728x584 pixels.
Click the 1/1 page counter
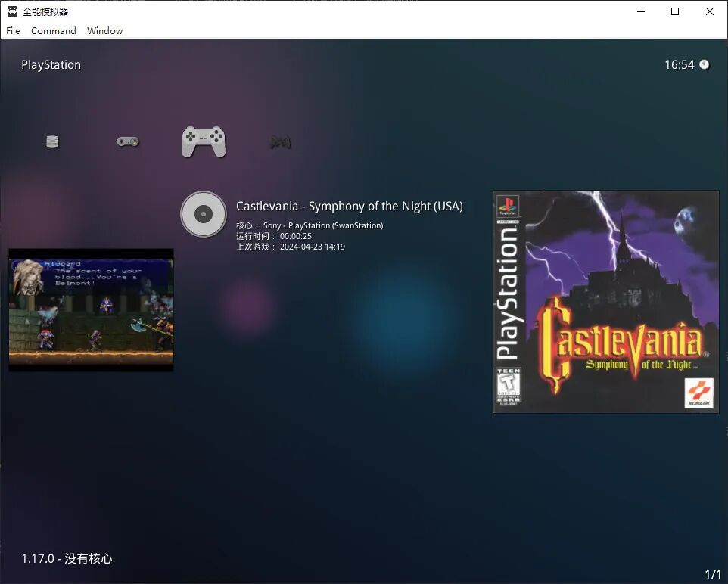713,574
